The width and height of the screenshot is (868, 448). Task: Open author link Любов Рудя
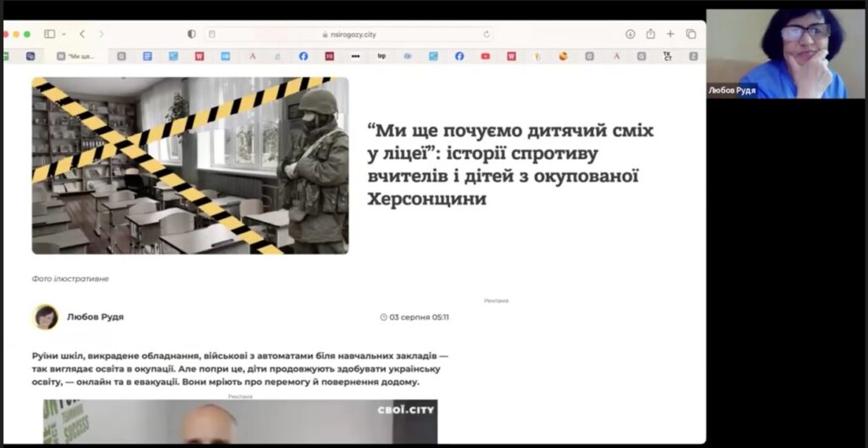(x=95, y=317)
